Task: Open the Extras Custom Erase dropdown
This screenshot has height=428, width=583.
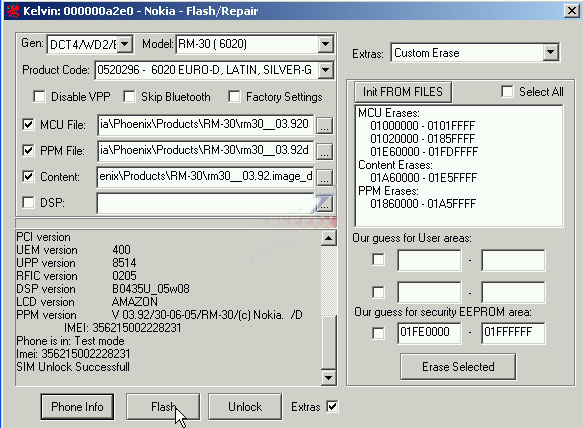Action: (x=550, y=52)
